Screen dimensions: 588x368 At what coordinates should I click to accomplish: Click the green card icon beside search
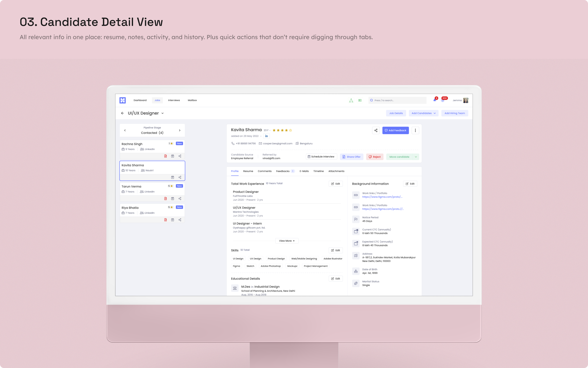pyautogui.click(x=360, y=100)
